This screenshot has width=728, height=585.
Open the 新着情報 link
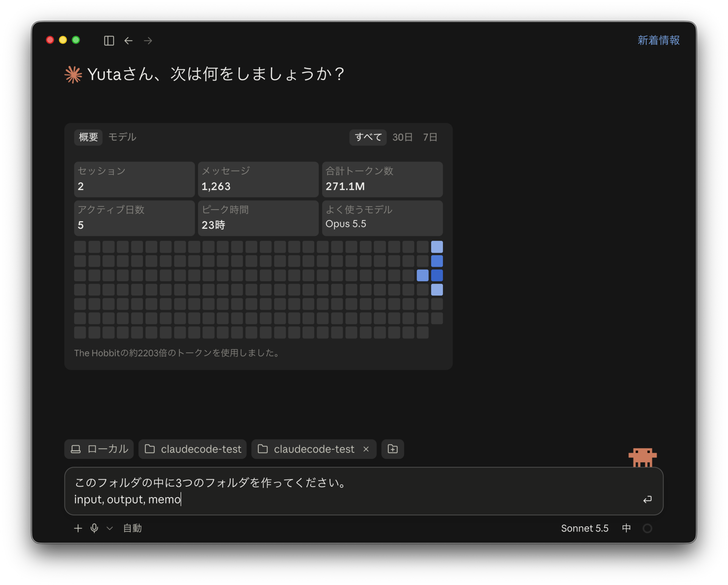tap(658, 40)
